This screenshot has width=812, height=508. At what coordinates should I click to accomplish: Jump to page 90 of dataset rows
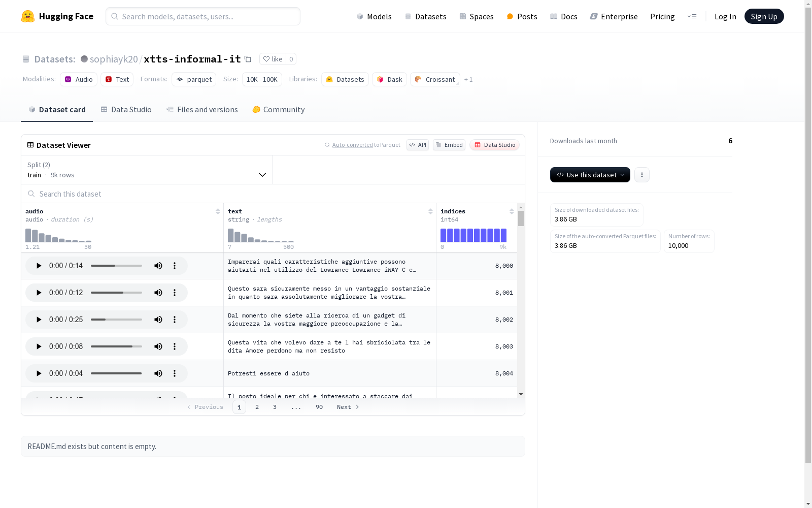pos(319,407)
